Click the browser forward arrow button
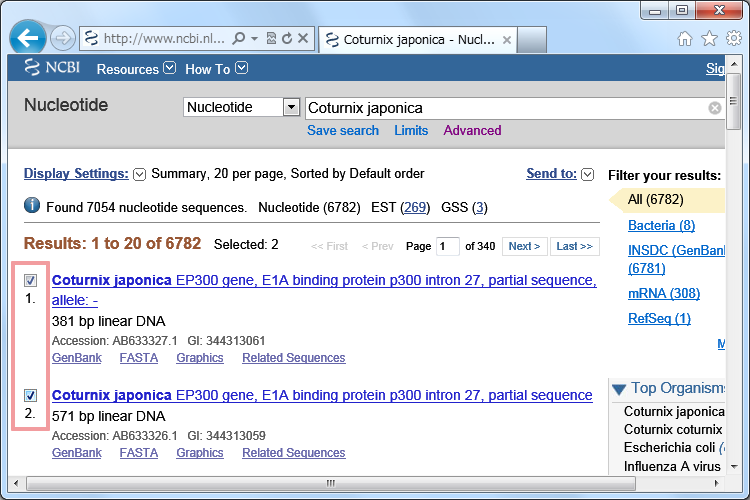750x500 pixels. pyautogui.click(x=63, y=39)
